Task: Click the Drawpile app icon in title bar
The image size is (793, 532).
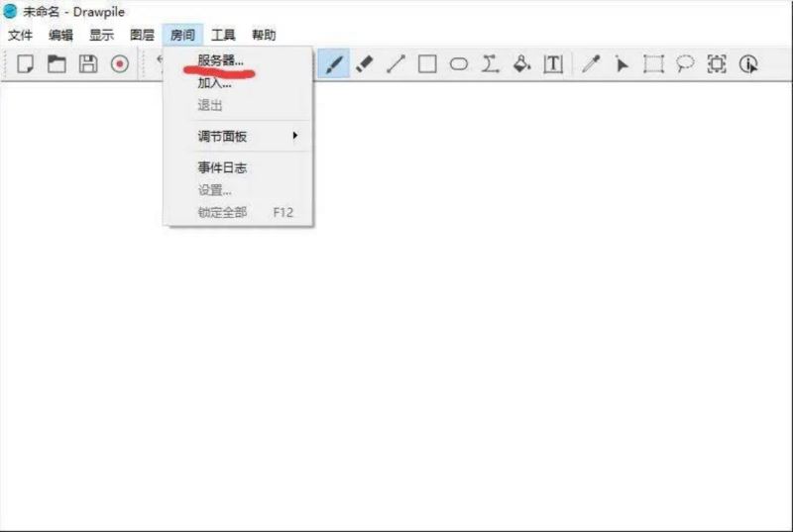Action: coord(10,11)
